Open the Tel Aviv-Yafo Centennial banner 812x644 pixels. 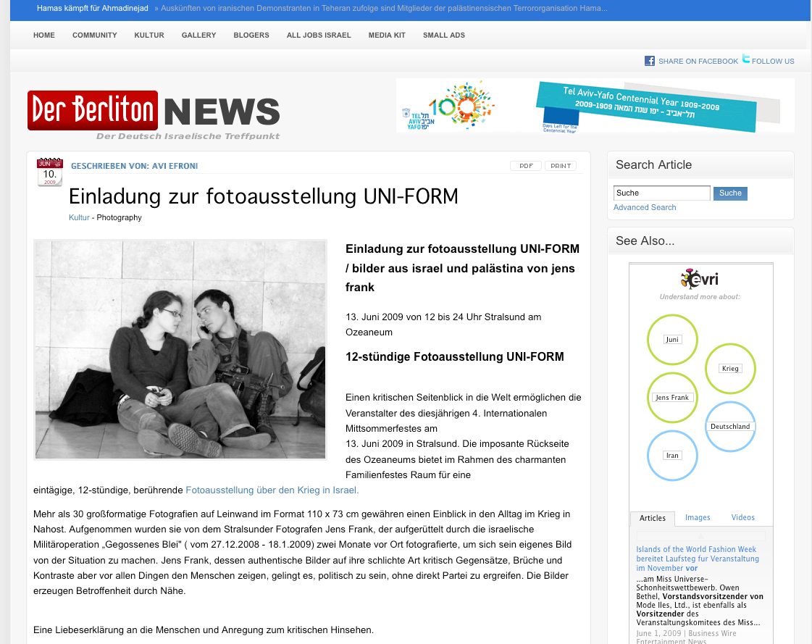(x=595, y=106)
